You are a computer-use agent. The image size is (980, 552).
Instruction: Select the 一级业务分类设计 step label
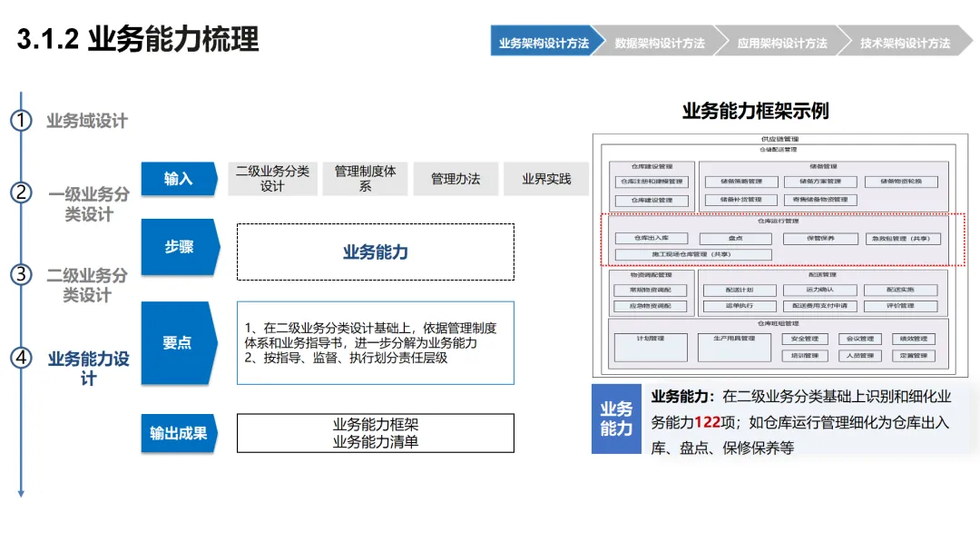click(89, 203)
